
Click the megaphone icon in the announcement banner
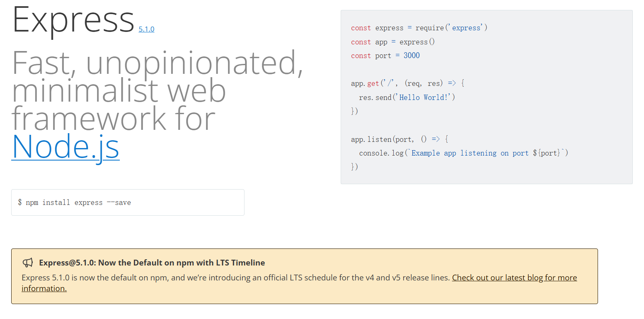tap(28, 263)
